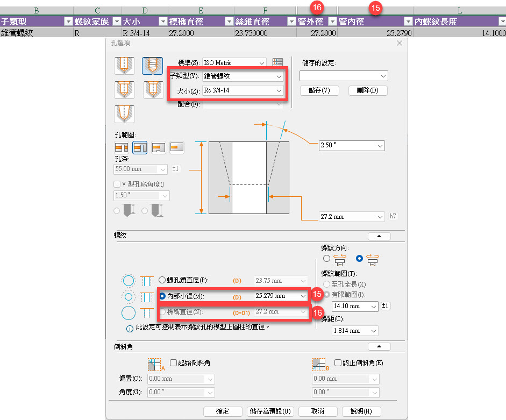Click the leftmost icon under 孔範圍

click(x=122, y=147)
